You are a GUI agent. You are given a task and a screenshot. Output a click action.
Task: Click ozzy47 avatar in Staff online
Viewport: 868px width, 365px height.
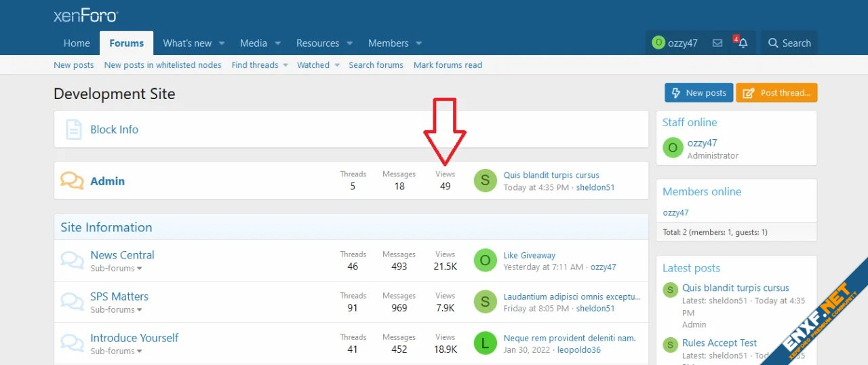tap(673, 149)
